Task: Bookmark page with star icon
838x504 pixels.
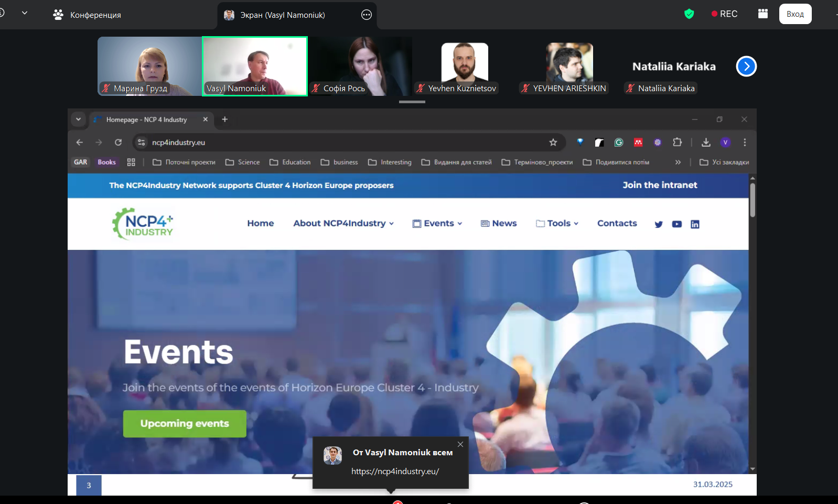Action: [x=553, y=143]
